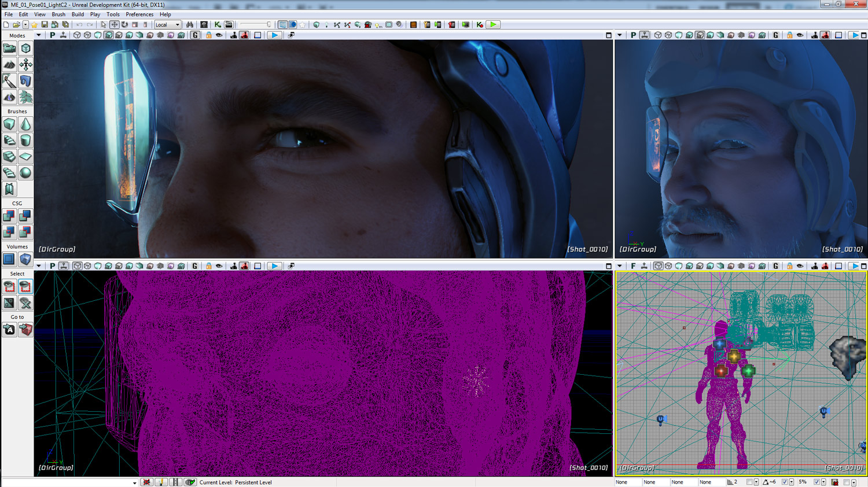Image resolution: width=868 pixels, height=487 pixels.
Task: Go to actor icon with letter A
Action: (x=9, y=330)
